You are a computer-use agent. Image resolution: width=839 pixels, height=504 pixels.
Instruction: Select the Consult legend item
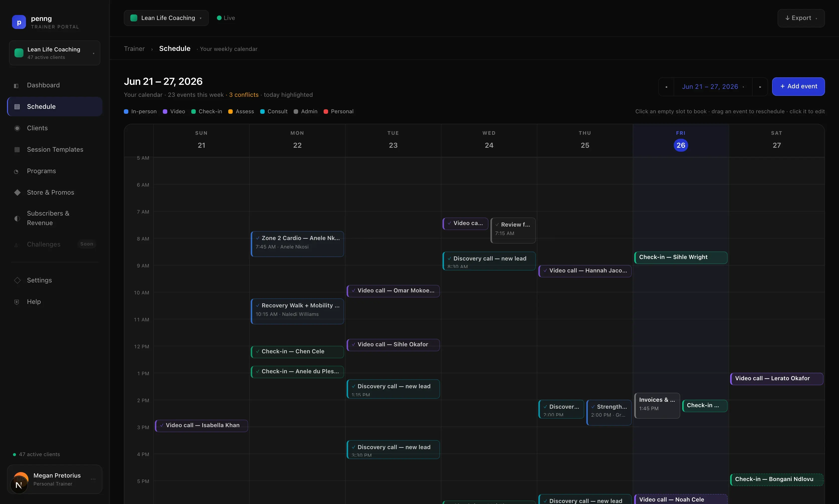[274, 111]
